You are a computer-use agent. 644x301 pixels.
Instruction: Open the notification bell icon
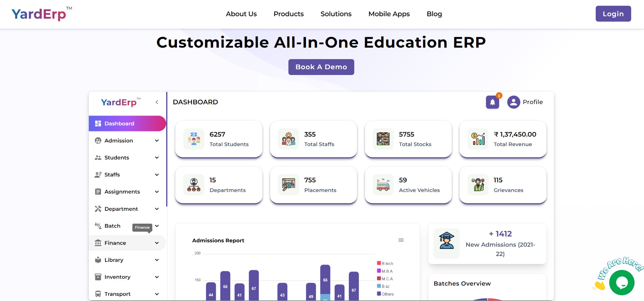(x=492, y=102)
